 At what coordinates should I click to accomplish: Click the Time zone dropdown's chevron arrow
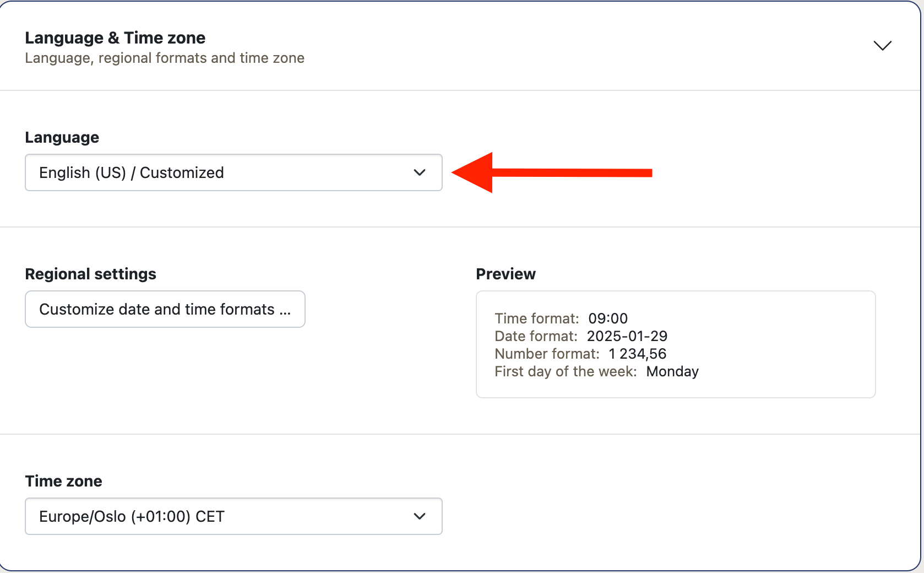[420, 516]
